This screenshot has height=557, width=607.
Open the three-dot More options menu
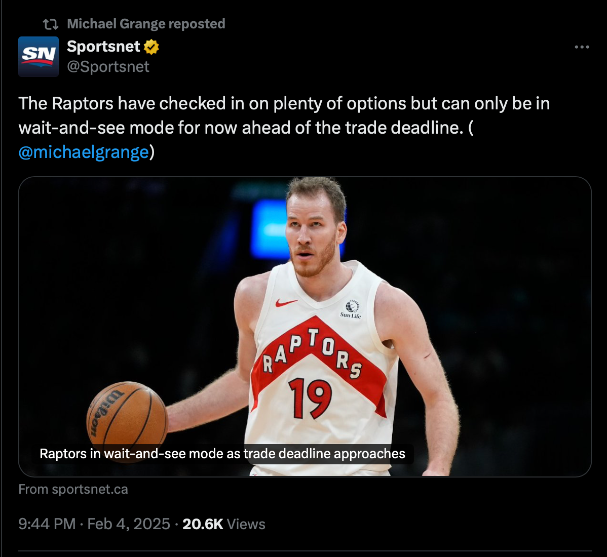coord(581,47)
